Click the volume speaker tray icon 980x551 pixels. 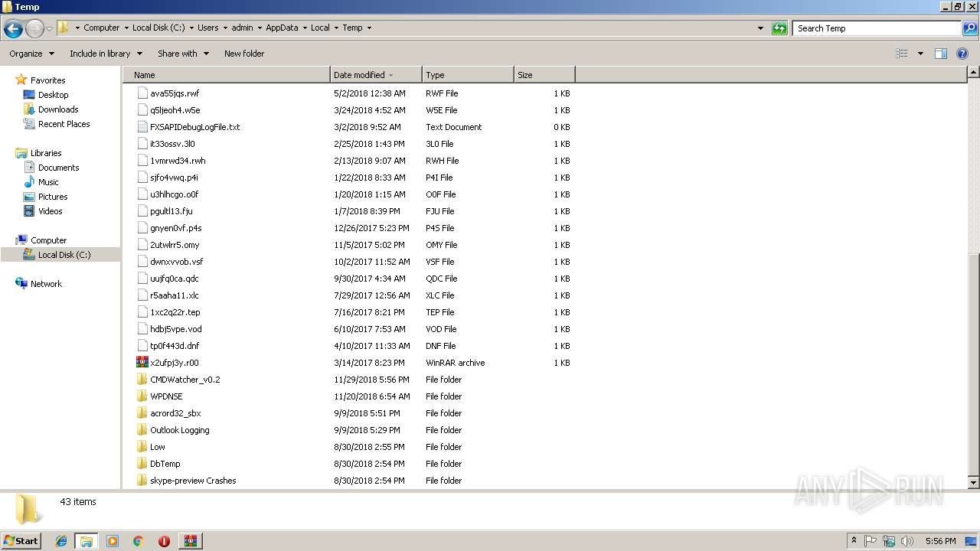[x=907, y=541]
